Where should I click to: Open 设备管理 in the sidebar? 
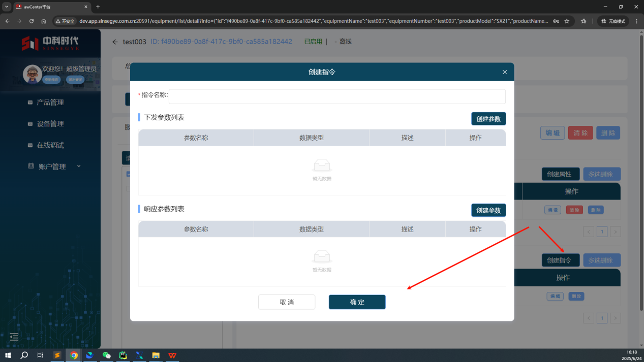50,124
